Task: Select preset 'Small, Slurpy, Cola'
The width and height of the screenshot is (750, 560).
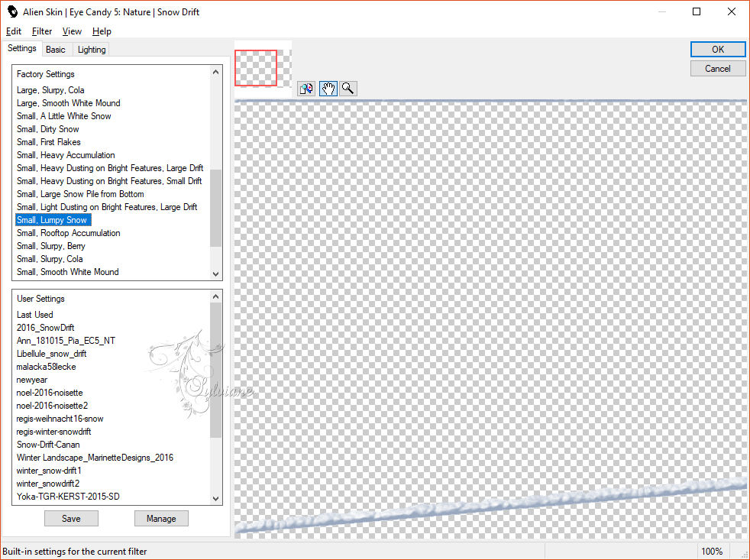Action: (x=50, y=258)
